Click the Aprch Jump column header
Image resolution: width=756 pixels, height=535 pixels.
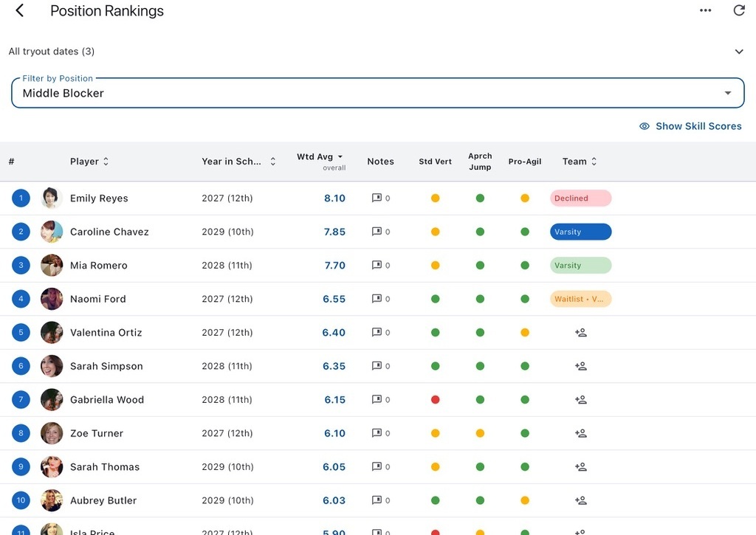click(480, 162)
